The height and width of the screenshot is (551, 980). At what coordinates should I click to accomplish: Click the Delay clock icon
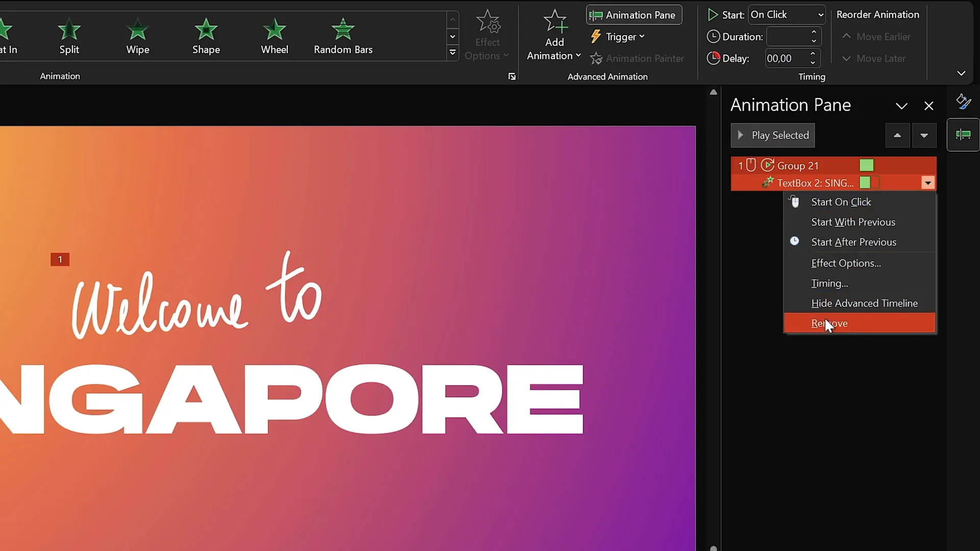pyautogui.click(x=713, y=58)
